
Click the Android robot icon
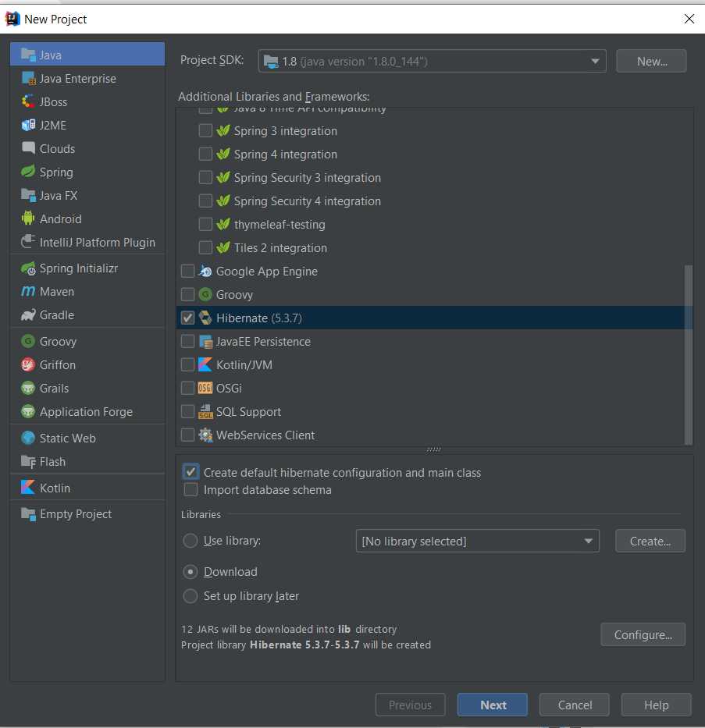(x=28, y=218)
